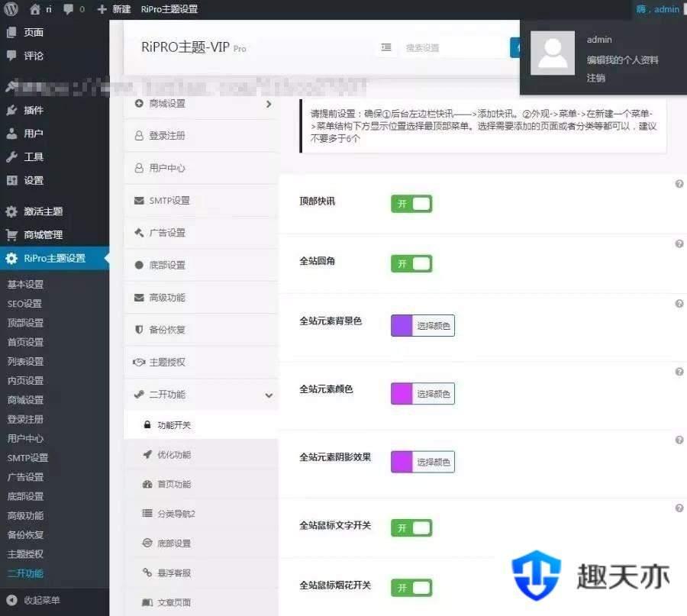The image size is (687, 616).
Task: Click the help icon beside 顶部快讯
Action: (x=679, y=184)
